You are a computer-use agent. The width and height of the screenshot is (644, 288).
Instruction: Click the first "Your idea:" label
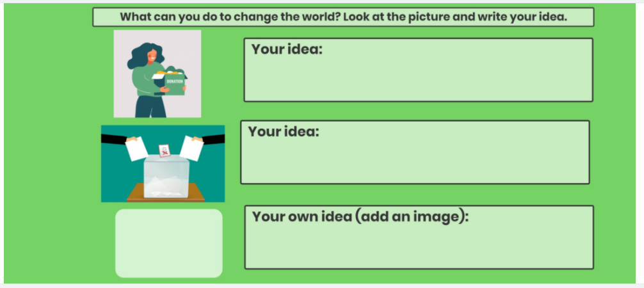click(286, 49)
